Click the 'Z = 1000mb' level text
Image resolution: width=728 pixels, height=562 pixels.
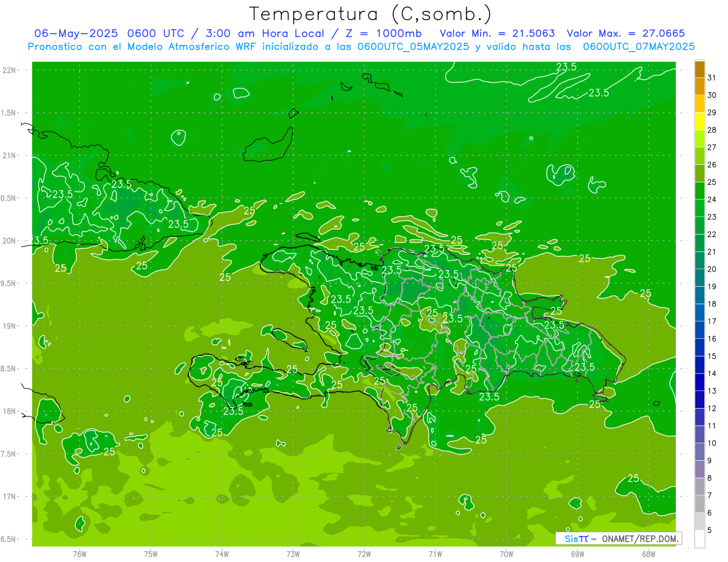[x=385, y=33]
